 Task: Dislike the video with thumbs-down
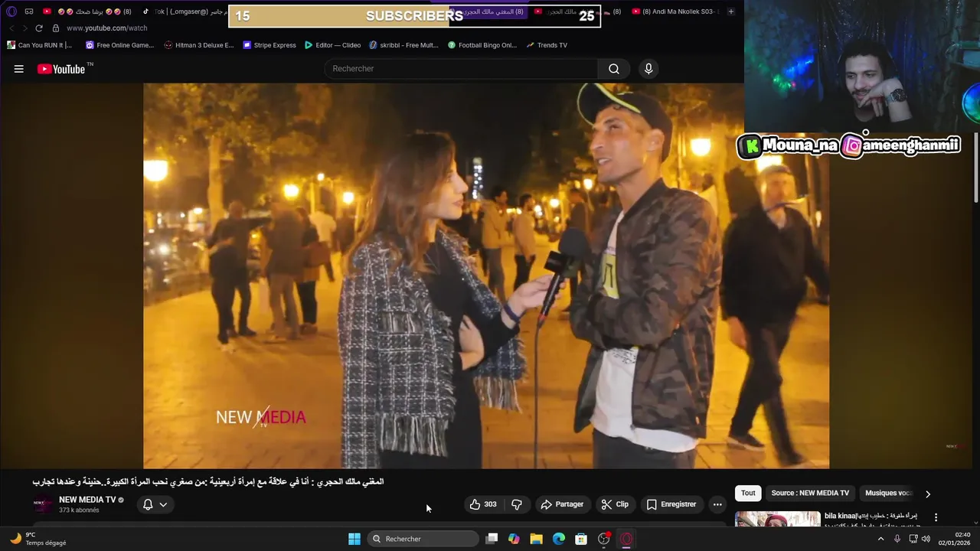[x=517, y=504]
